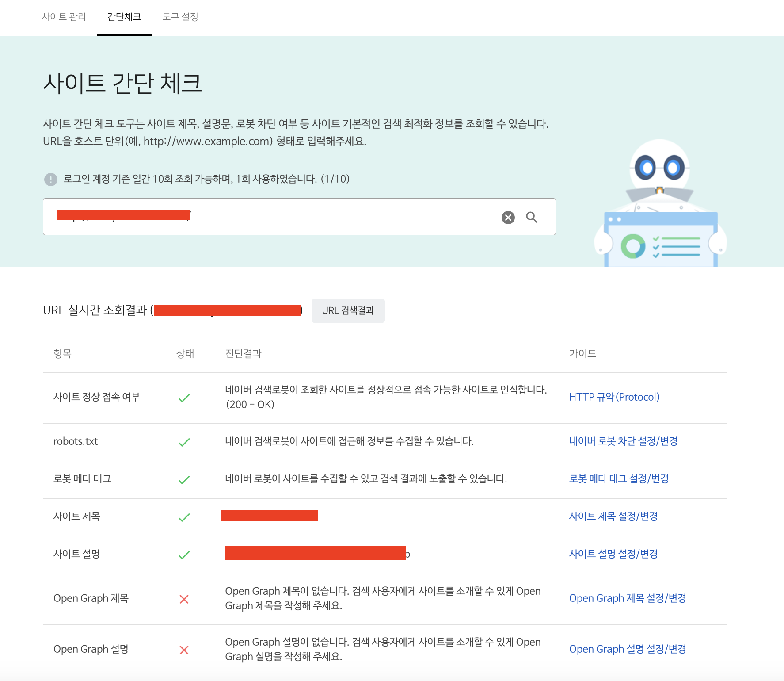
Task: Click the red X for Open Graph 제목
Action: 184,599
